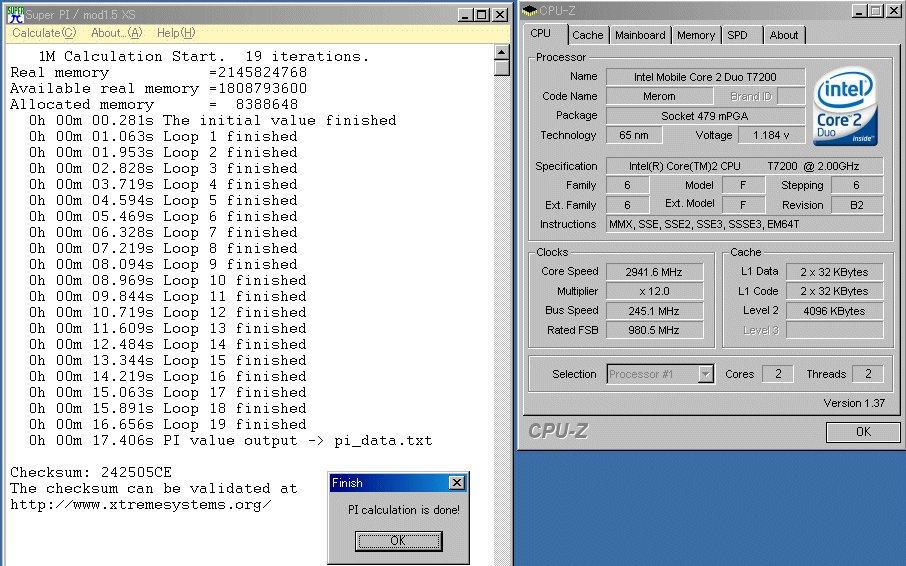Screen dimensions: 906x566
Task: Click the Revision value B2
Action: click(857, 205)
